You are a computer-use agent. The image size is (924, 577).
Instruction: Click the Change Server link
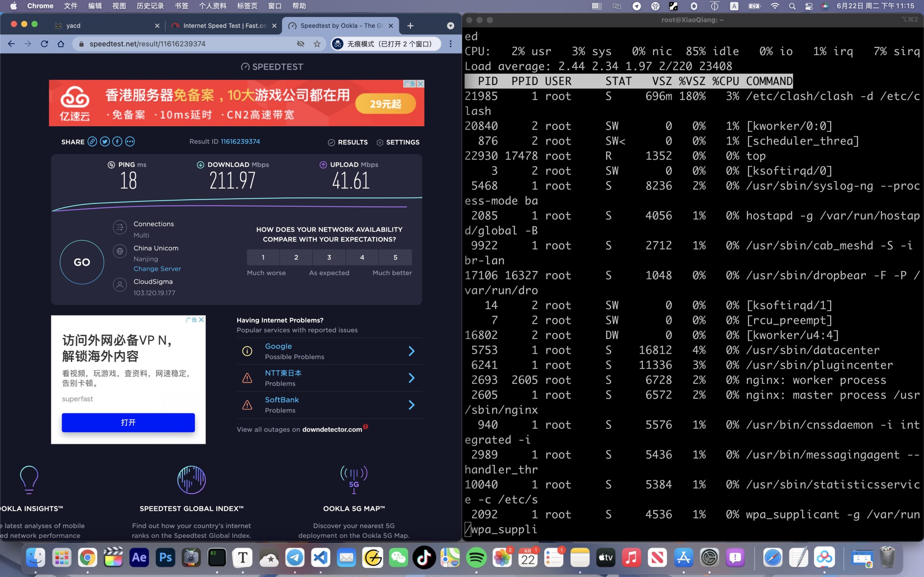157,269
